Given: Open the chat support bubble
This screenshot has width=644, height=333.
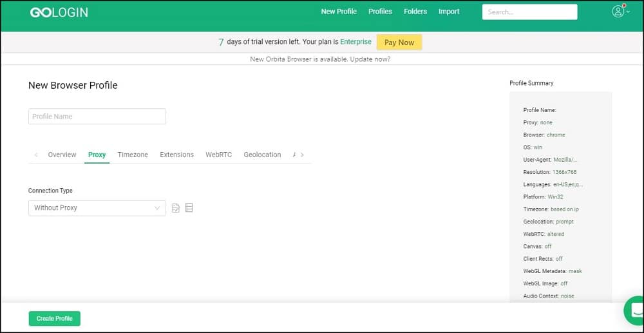Looking at the screenshot, I should tap(634, 311).
